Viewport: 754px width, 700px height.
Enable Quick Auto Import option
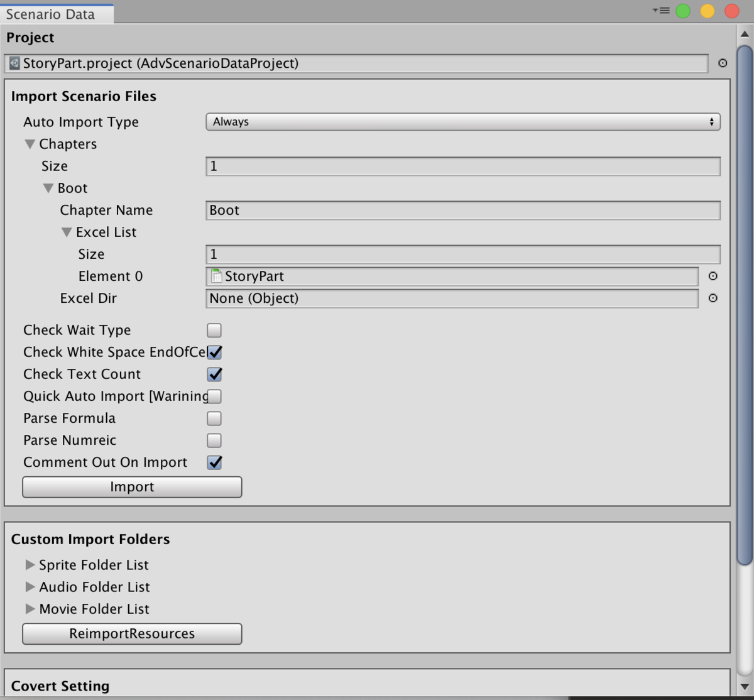pyautogui.click(x=214, y=396)
